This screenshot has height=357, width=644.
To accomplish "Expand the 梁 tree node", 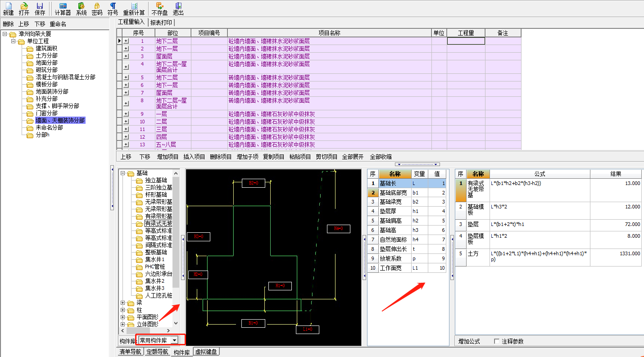I will (123, 303).
